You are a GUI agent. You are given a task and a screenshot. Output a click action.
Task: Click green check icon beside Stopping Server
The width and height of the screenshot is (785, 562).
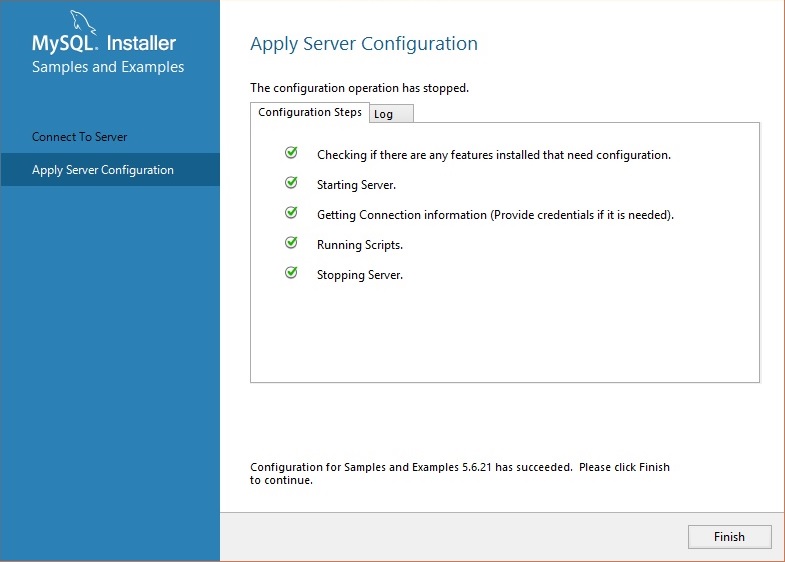[x=291, y=272]
